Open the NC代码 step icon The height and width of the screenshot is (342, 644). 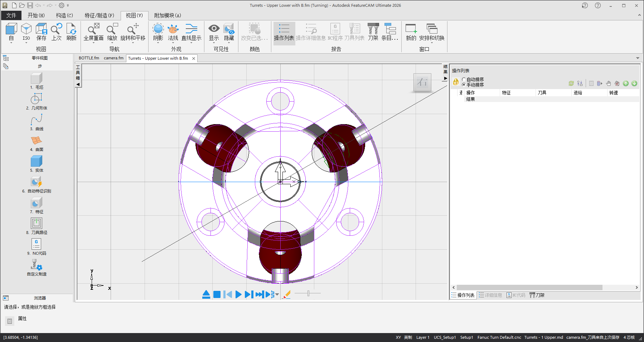pos(36,244)
